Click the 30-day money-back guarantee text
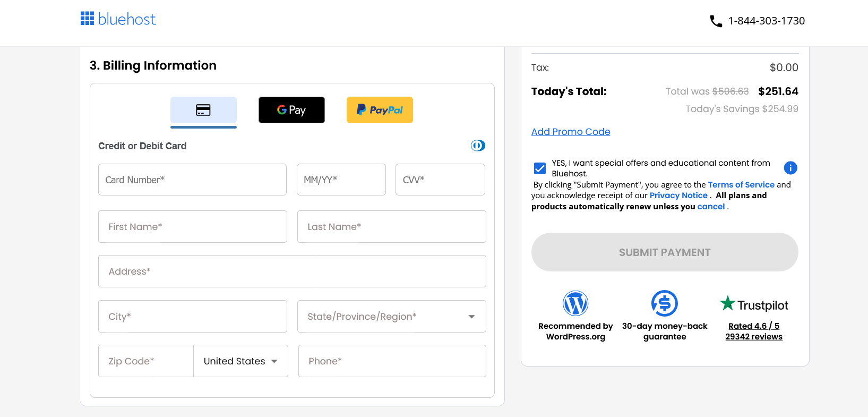868x417 pixels. [665, 331]
